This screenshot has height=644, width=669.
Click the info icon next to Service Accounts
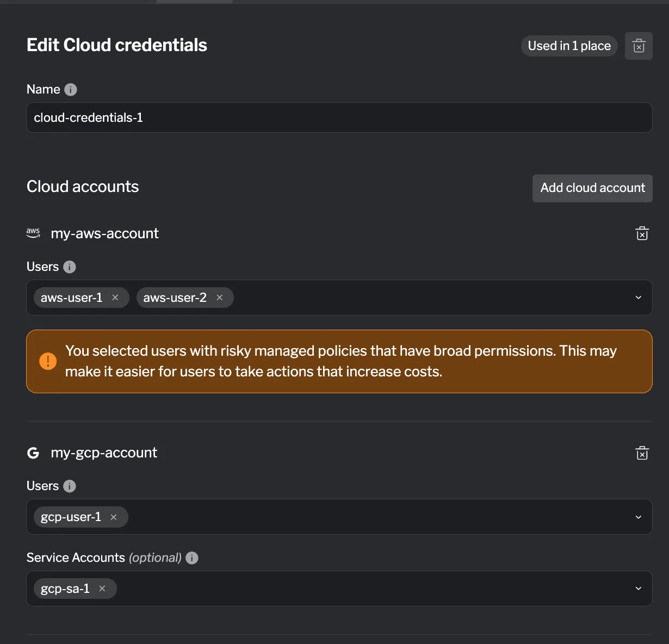click(191, 558)
